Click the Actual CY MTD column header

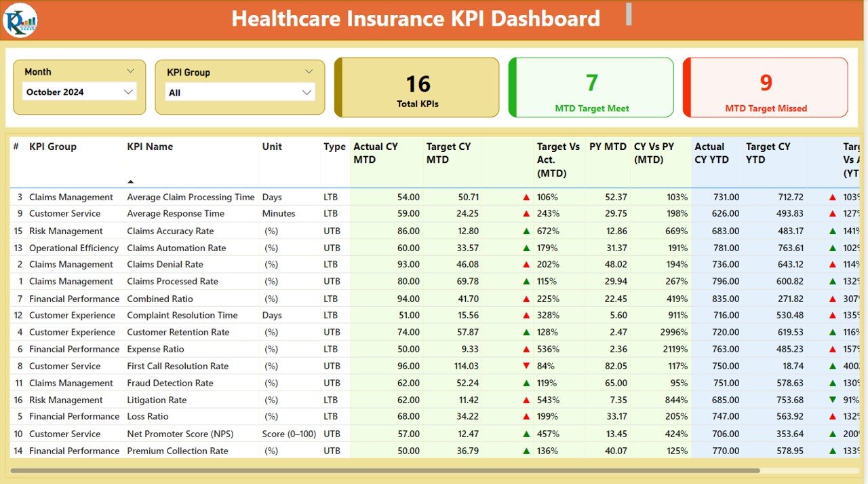click(x=376, y=153)
